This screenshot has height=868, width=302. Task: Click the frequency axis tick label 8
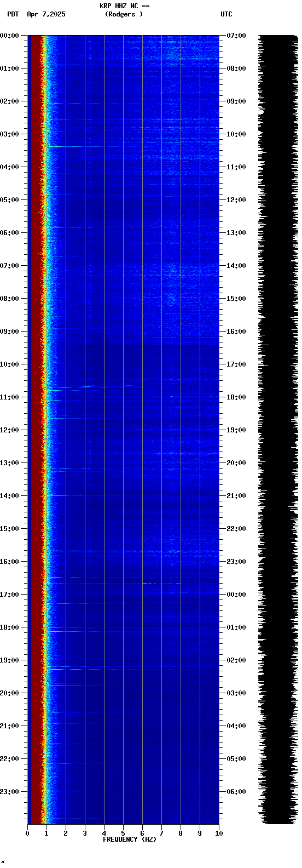(181, 833)
